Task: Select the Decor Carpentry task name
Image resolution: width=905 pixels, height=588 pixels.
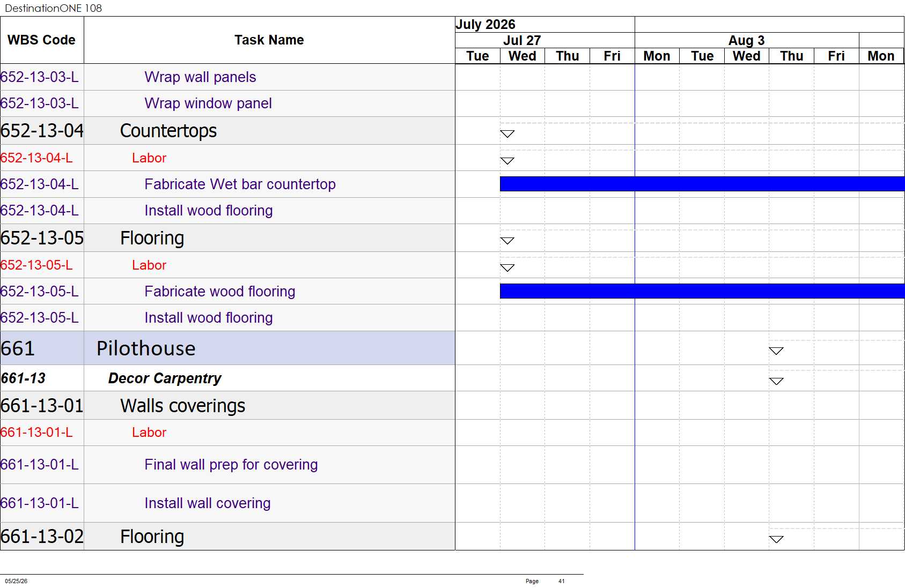Action: coord(165,378)
